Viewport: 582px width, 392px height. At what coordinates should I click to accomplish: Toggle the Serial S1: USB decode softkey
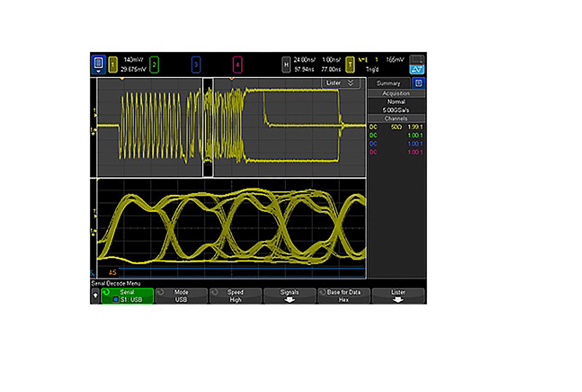(127, 296)
